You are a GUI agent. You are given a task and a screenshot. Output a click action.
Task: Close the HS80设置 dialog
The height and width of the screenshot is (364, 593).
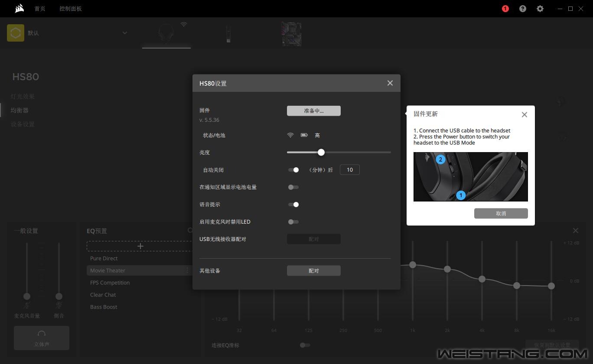click(x=390, y=83)
